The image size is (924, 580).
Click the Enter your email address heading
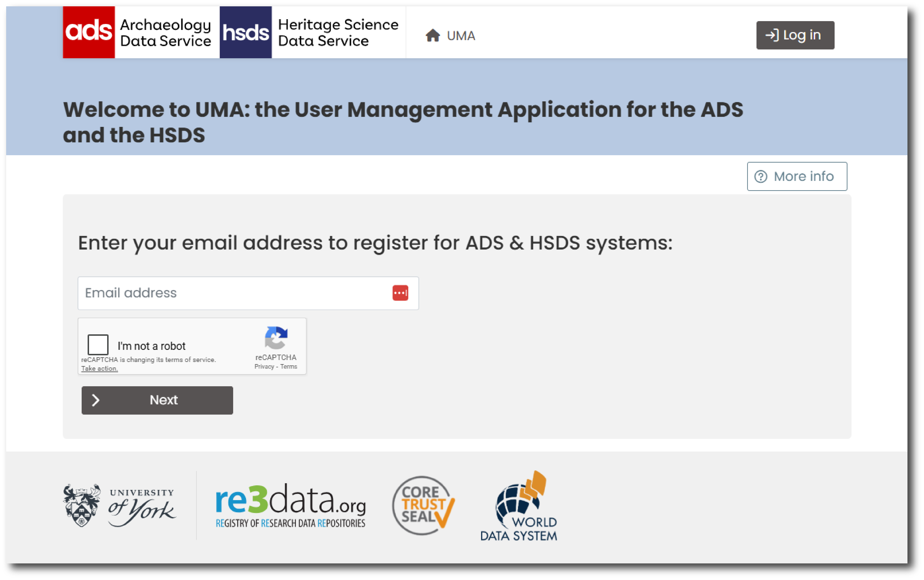(375, 243)
